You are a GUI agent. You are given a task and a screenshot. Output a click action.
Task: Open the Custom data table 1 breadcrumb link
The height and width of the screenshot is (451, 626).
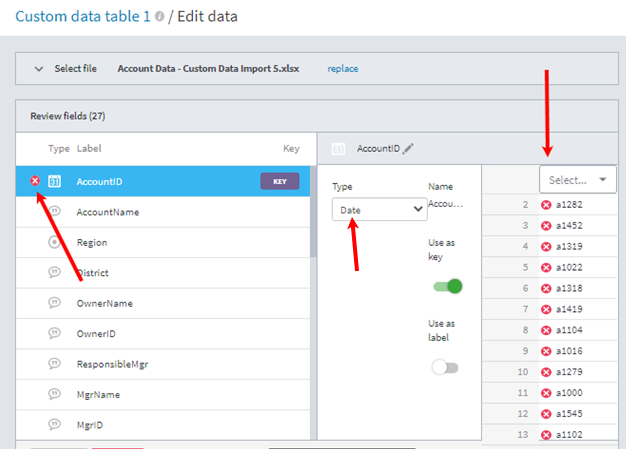tap(83, 16)
